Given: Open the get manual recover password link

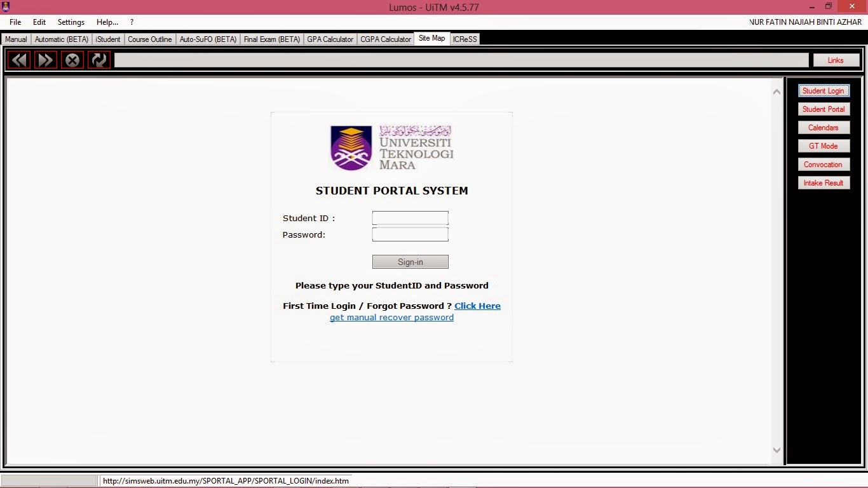Looking at the screenshot, I should [391, 318].
